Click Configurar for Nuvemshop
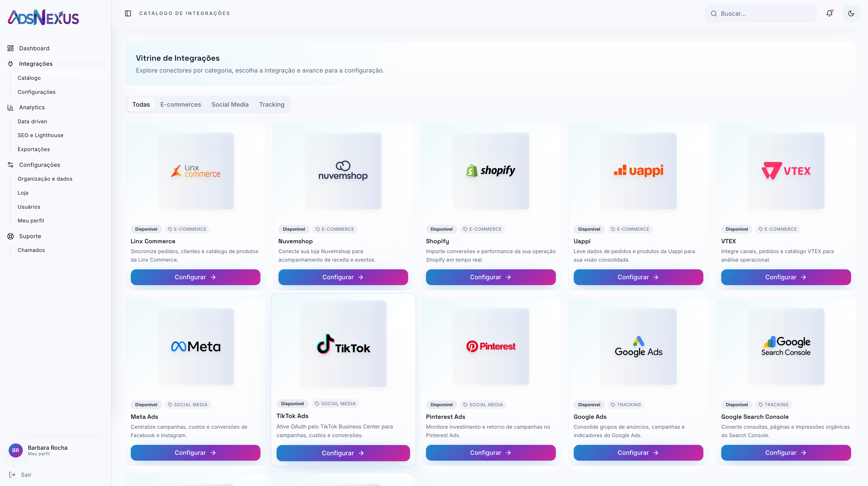The width and height of the screenshot is (868, 486). pos(343,277)
